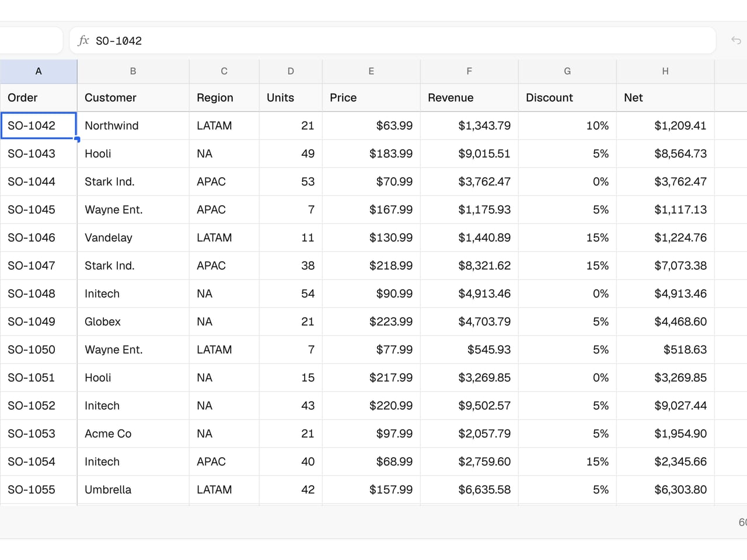Click the fx function icon

[x=83, y=40]
